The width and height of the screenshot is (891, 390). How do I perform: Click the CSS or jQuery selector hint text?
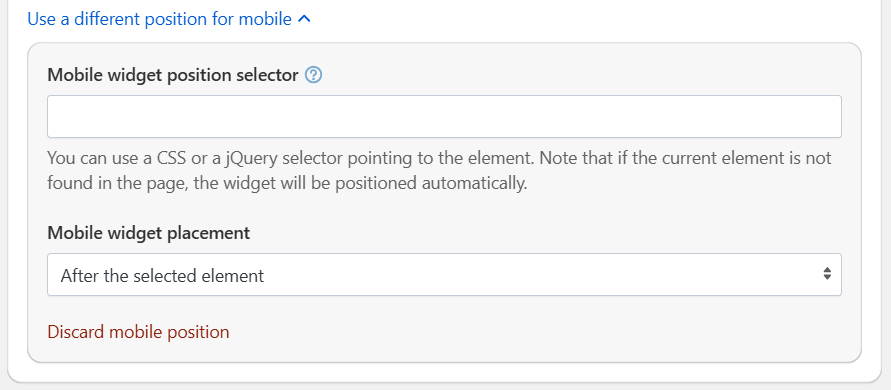439,171
